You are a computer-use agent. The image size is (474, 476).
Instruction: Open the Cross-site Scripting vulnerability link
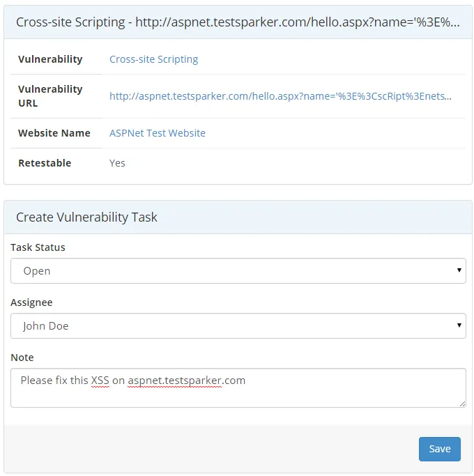pos(153,59)
